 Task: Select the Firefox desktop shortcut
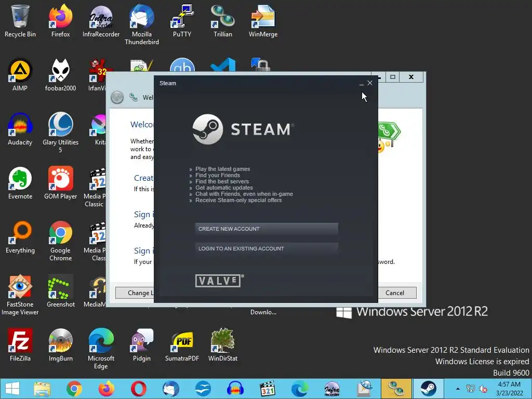point(60,21)
